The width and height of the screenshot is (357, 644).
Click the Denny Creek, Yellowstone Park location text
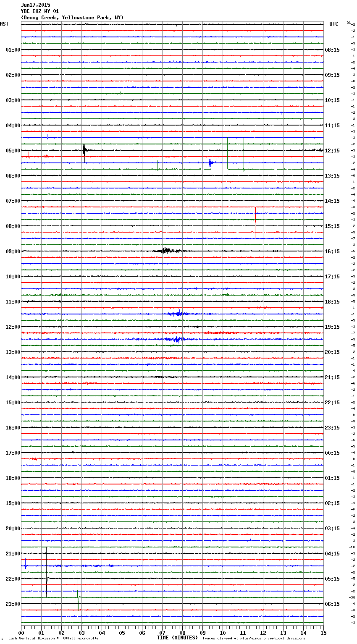click(72, 18)
